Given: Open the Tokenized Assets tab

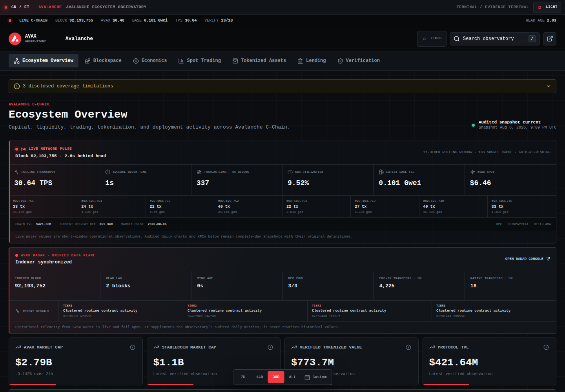Looking at the screenshot, I should pyautogui.click(x=259, y=61).
